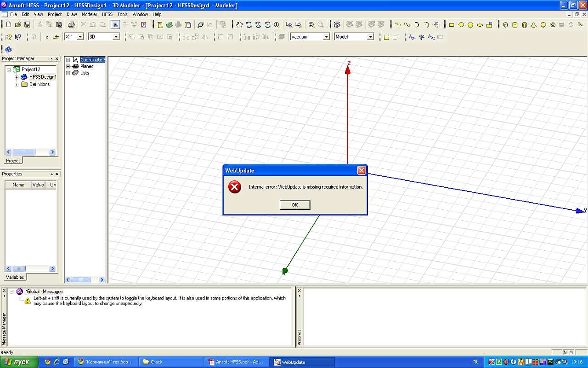Expand the Definitions folder node
The image size is (588, 368).
17,85
